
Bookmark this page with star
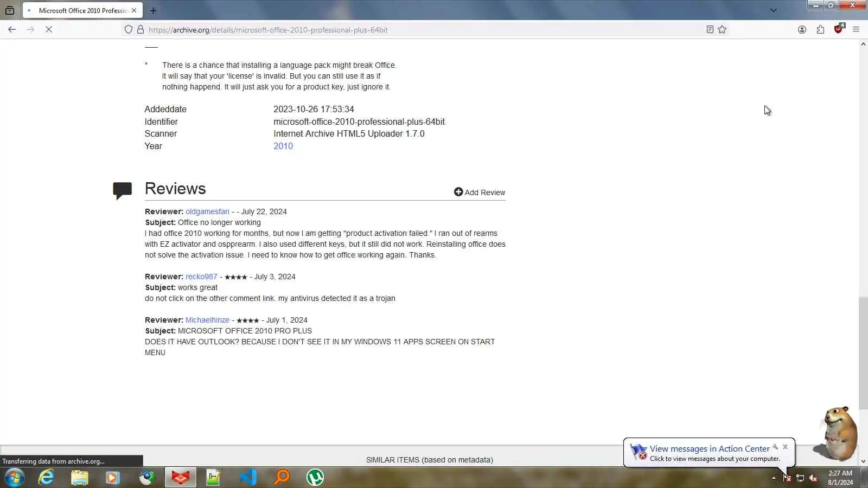pyautogui.click(x=722, y=29)
